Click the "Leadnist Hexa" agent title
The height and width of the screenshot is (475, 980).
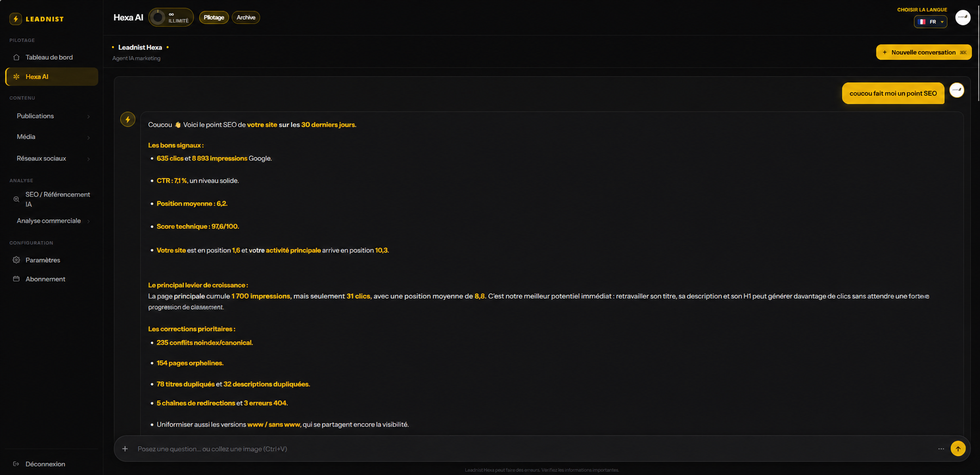click(x=140, y=47)
